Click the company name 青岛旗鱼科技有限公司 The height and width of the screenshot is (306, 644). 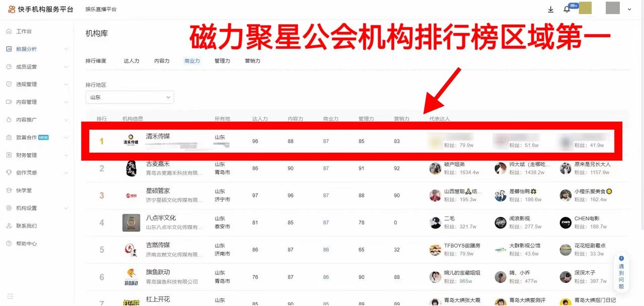[172, 282]
